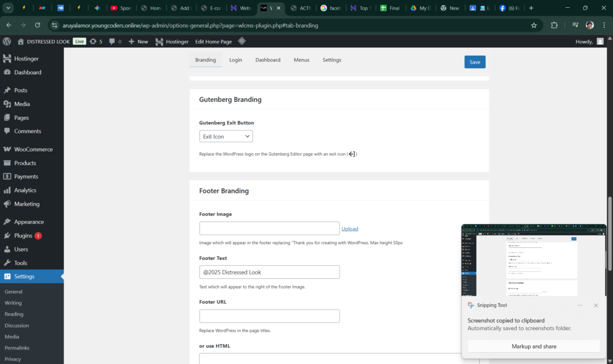Bookmark this page with the star icon
The height and width of the screenshot is (364, 613).
pyautogui.click(x=533, y=26)
